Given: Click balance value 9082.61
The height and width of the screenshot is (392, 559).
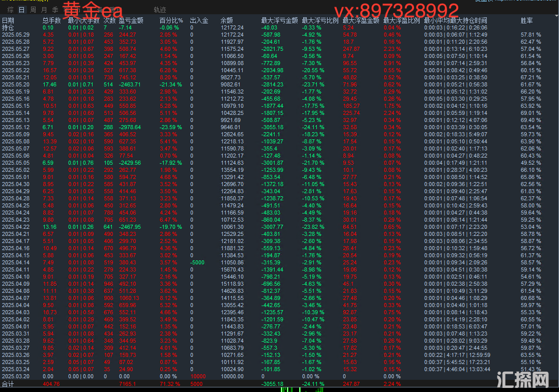Looking at the screenshot, I should pos(230,84).
